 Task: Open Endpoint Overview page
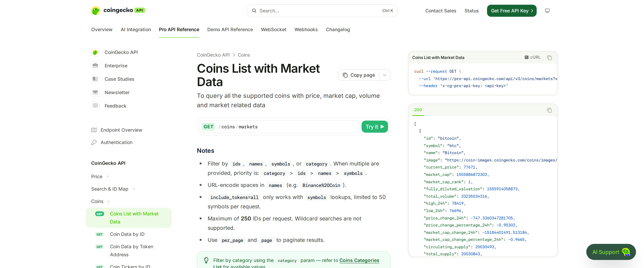[121, 130]
